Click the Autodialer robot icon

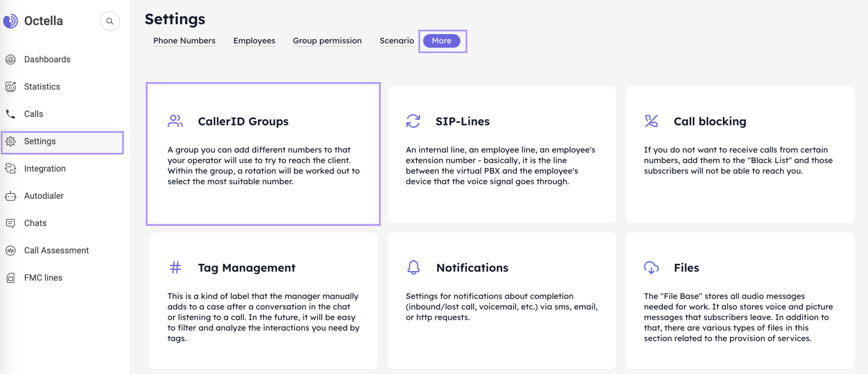pos(10,196)
